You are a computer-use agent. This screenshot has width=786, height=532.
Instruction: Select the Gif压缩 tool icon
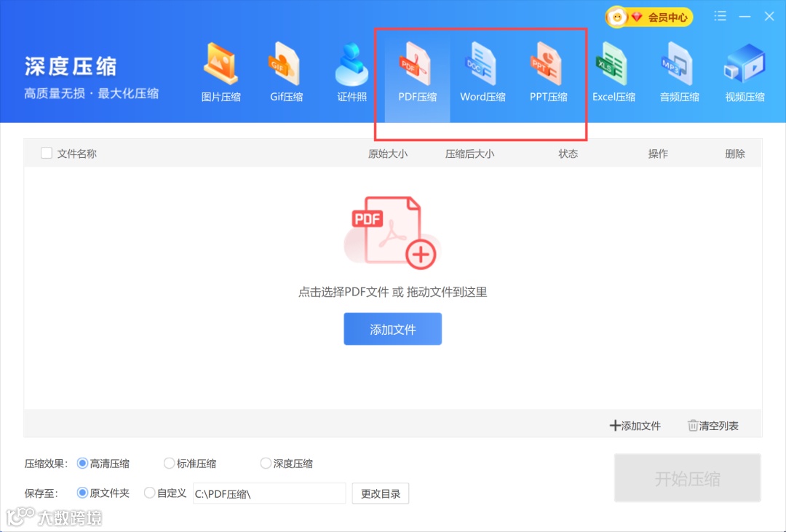click(x=286, y=72)
